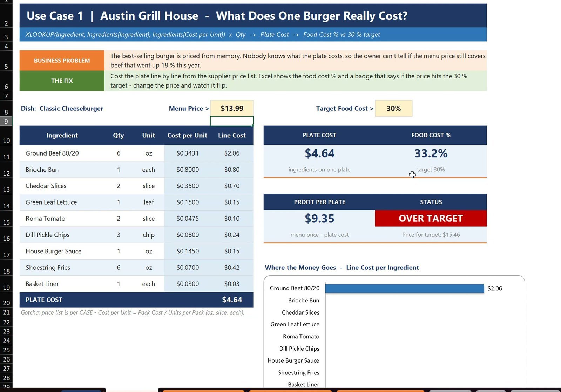
Task: Select the Menu Price cell showing $13.99
Action: click(232, 108)
